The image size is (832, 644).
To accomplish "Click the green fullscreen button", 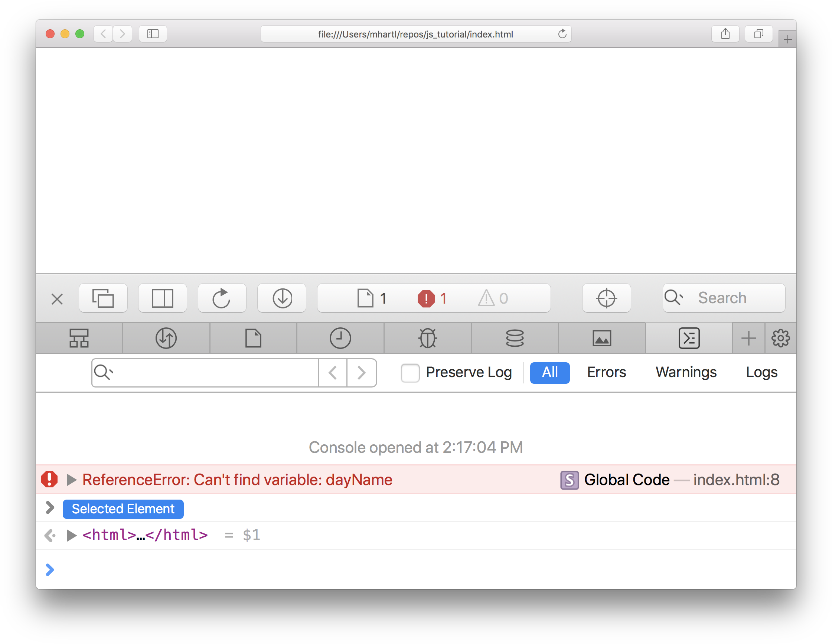I will tap(80, 34).
